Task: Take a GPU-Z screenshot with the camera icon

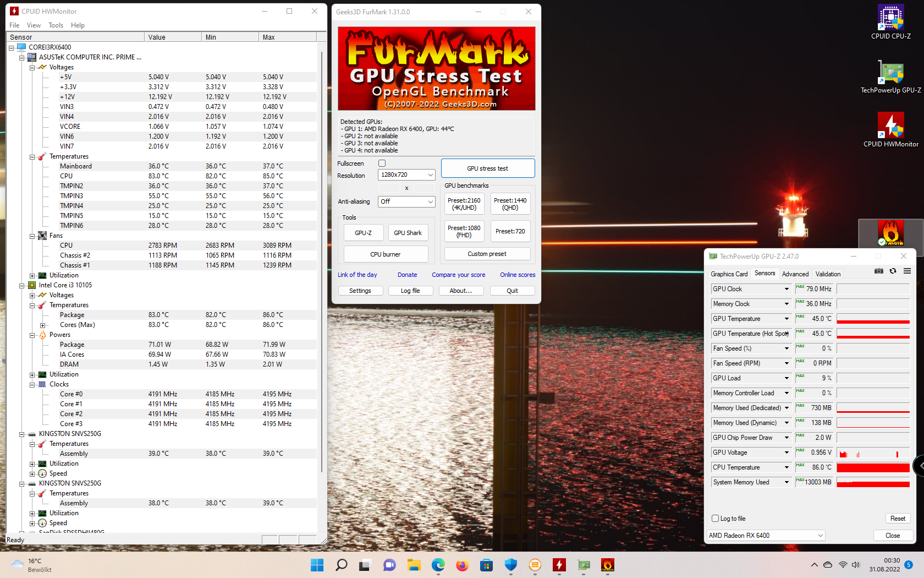Action: [879, 271]
